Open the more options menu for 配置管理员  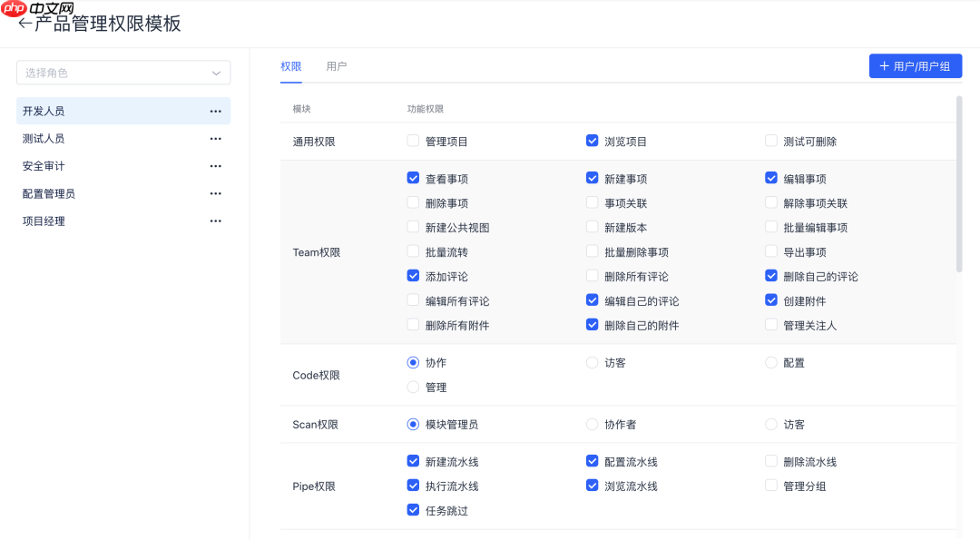216,192
